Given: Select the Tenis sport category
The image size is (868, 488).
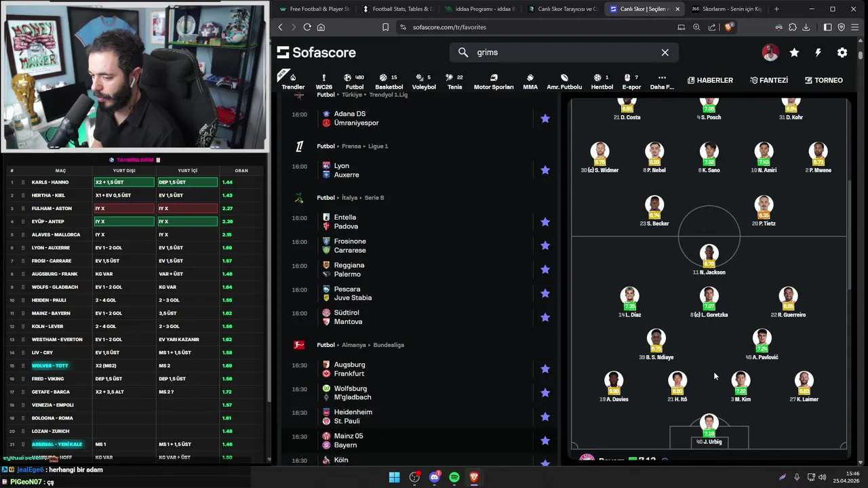Looking at the screenshot, I should [455, 81].
